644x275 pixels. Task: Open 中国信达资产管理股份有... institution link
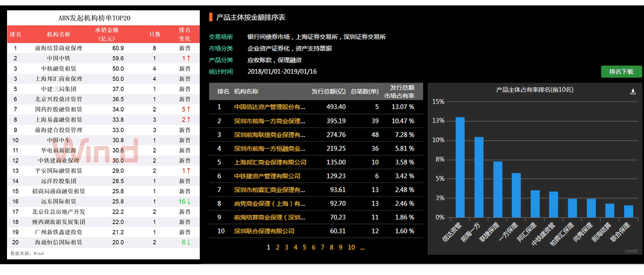point(269,107)
